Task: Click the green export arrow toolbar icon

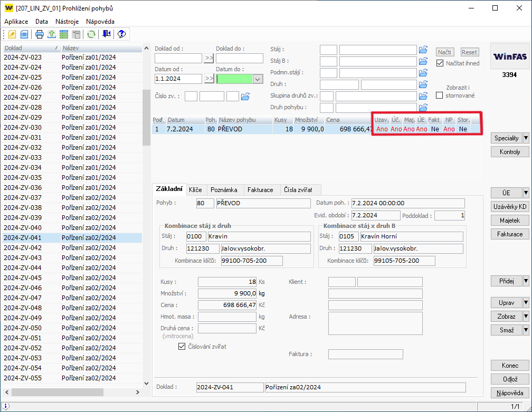Action: tap(52, 34)
